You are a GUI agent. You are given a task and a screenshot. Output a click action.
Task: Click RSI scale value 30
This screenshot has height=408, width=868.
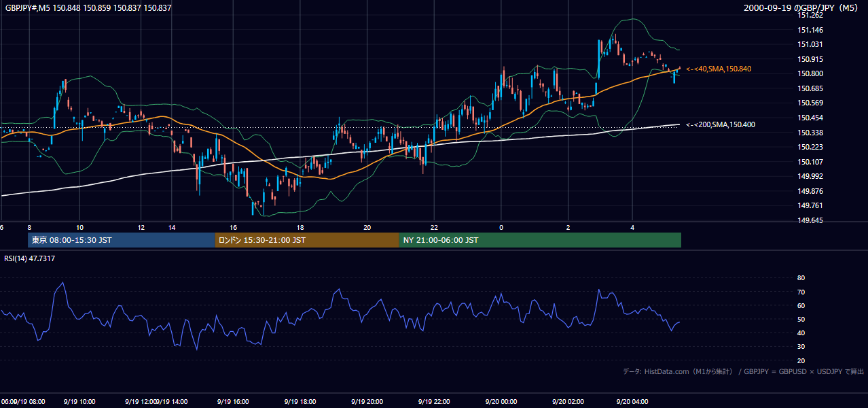[801, 347]
